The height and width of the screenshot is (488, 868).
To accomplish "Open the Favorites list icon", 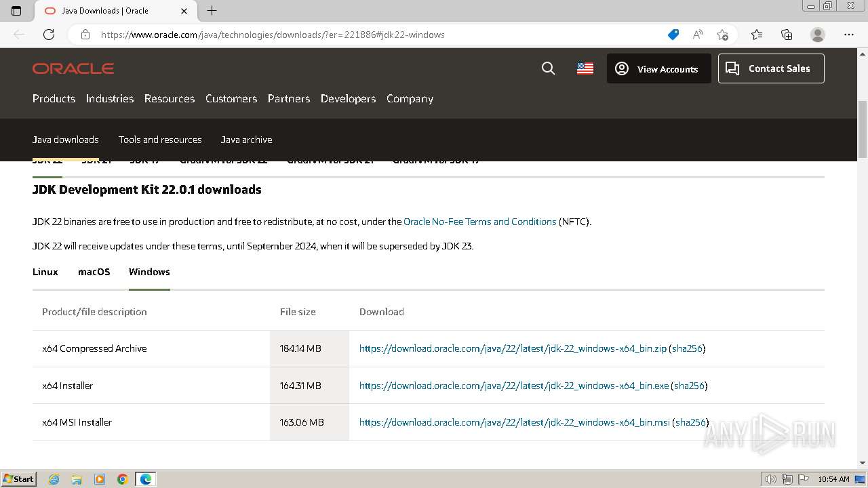I will [x=757, y=35].
